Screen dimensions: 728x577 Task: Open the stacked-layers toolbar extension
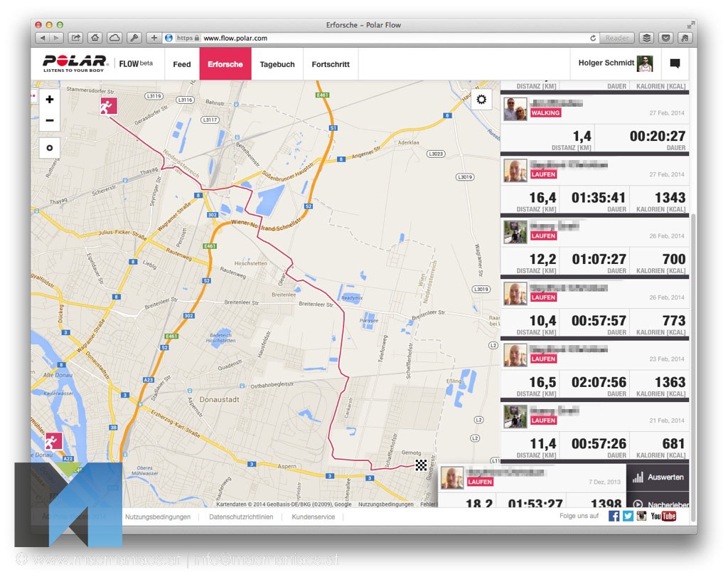[x=646, y=38]
